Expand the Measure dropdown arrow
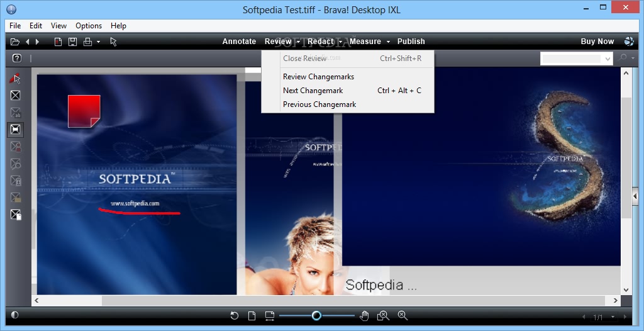The width and height of the screenshot is (644, 331). pyautogui.click(x=387, y=42)
